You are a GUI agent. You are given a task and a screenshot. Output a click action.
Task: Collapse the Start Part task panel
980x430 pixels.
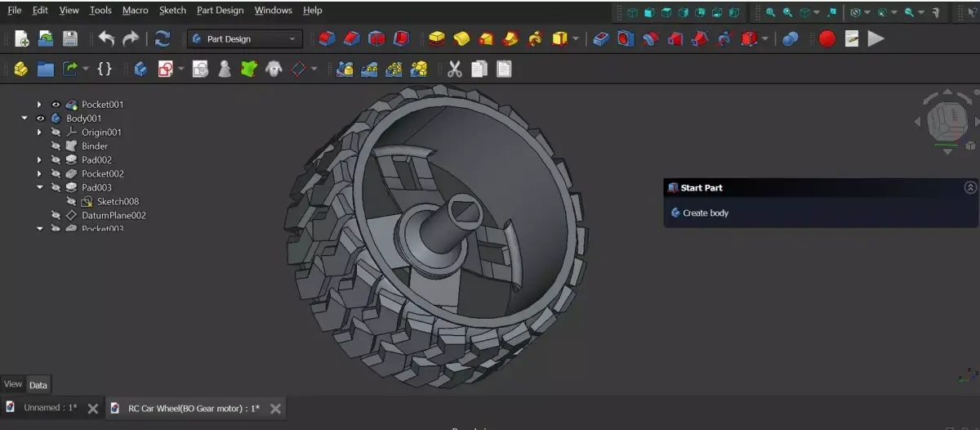pyautogui.click(x=970, y=187)
